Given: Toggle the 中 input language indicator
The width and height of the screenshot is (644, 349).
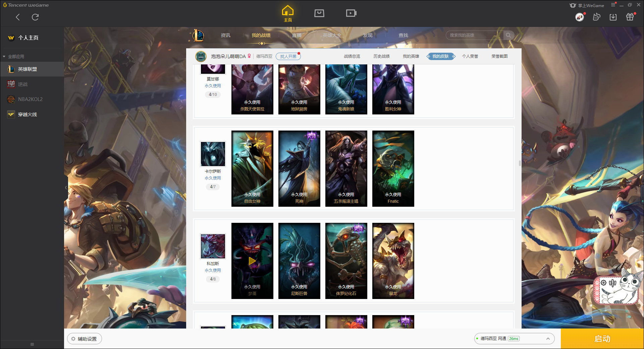Looking at the screenshot, I should point(613,283).
